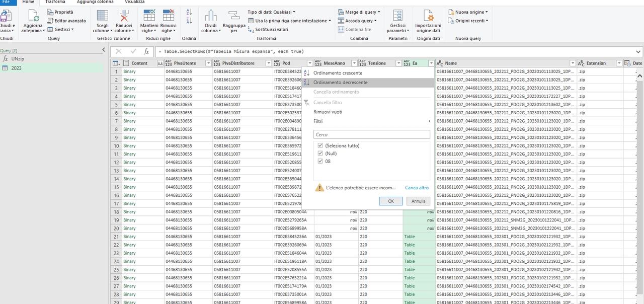Click Rimuovi colonne icon
The height and width of the screenshot is (304, 644).
pyautogui.click(x=124, y=15)
